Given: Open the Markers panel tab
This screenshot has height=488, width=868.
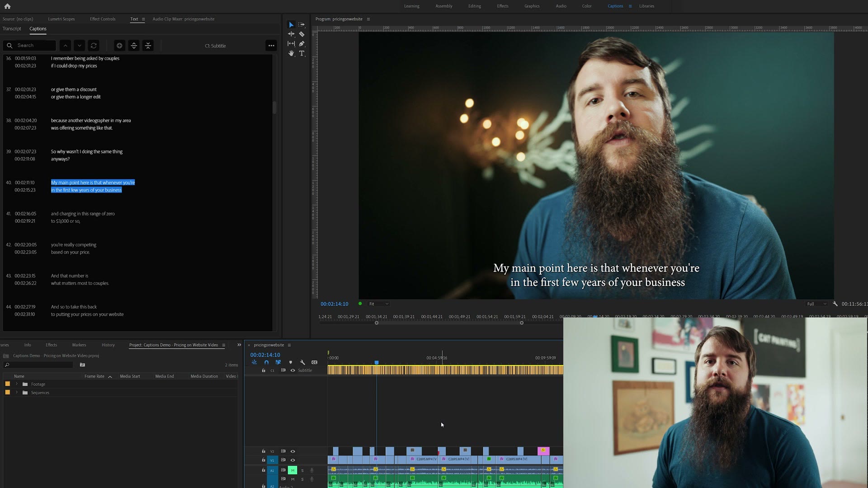Looking at the screenshot, I should pos(79,345).
